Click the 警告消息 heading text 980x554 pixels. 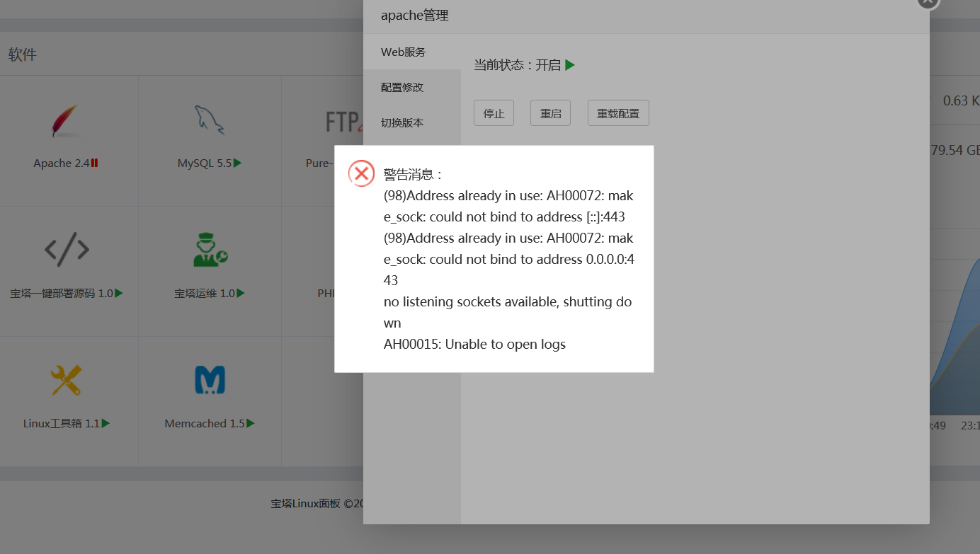414,174
